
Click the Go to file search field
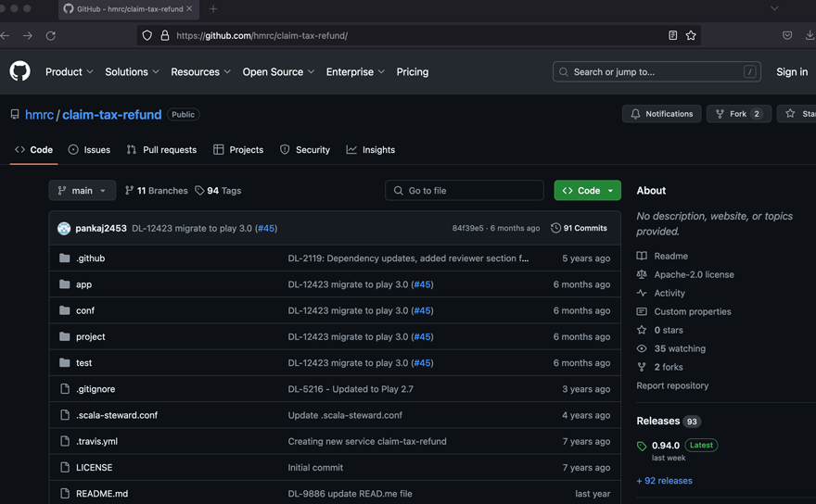point(465,190)
